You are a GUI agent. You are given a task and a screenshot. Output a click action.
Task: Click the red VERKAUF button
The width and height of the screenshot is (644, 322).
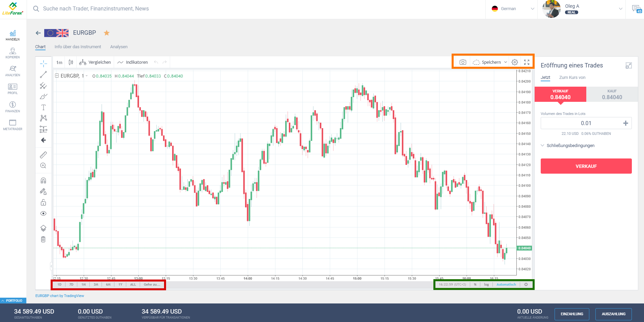[586, 166]
